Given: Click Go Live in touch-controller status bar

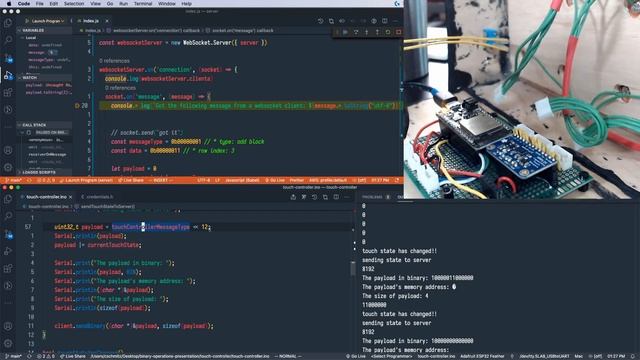Looking at the screenshot, I should pos(356,356).
